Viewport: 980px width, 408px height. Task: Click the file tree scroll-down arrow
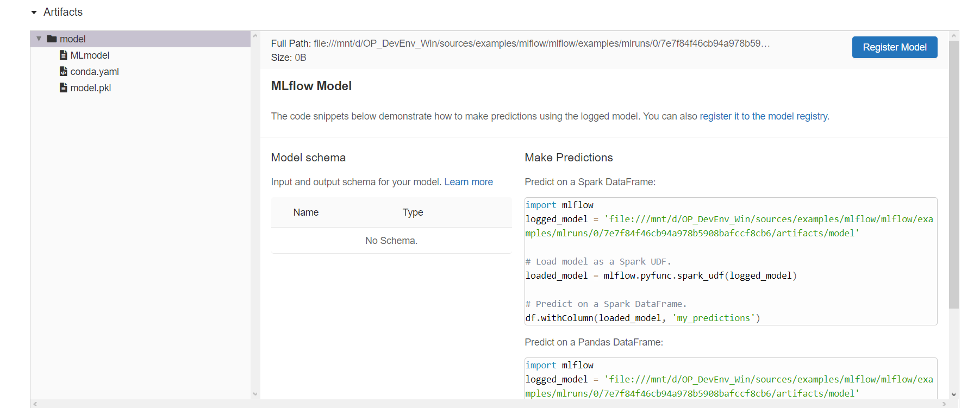tap(255, 394)
